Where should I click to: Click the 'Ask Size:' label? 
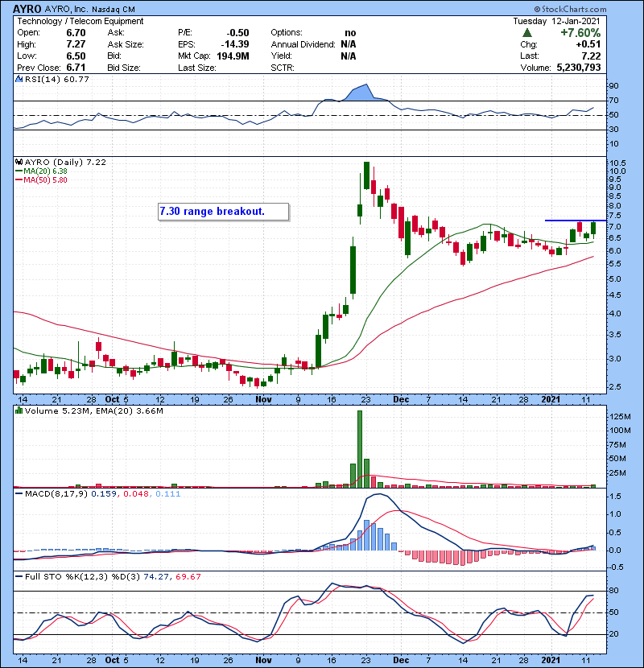point(126,44)
